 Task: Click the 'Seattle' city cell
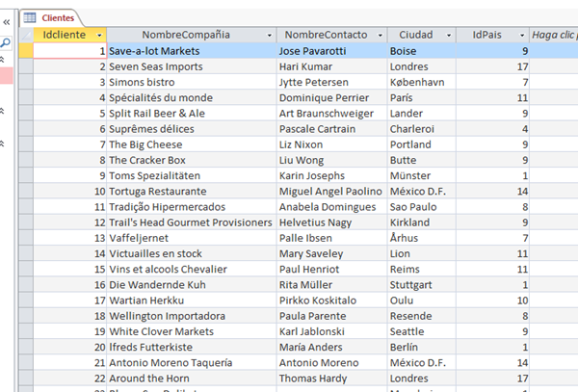pos(422,331)
